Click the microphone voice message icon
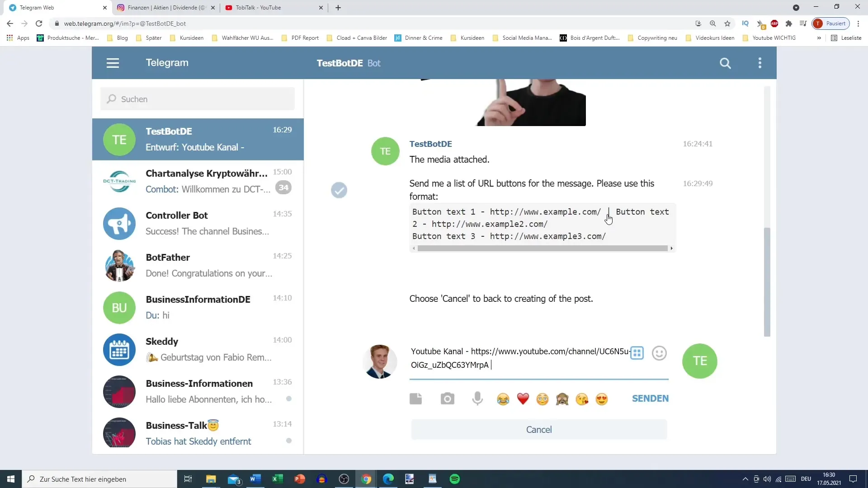This screenshot has width=868, height=488. [x=477, y=399]
